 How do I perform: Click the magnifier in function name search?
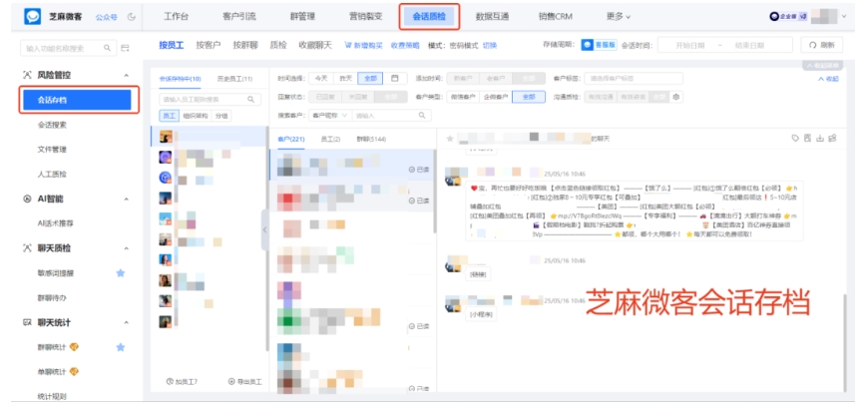(108, 48)
